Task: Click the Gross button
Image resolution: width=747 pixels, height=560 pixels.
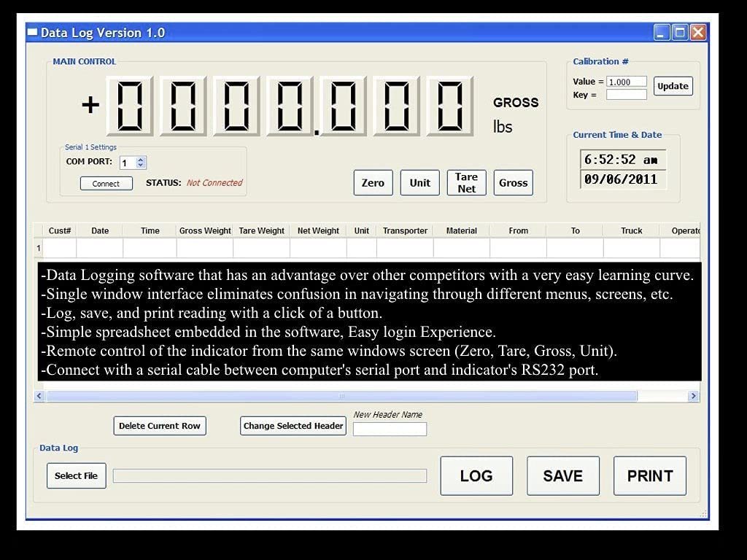Action: pyautogui.click(x=513, y=182)
